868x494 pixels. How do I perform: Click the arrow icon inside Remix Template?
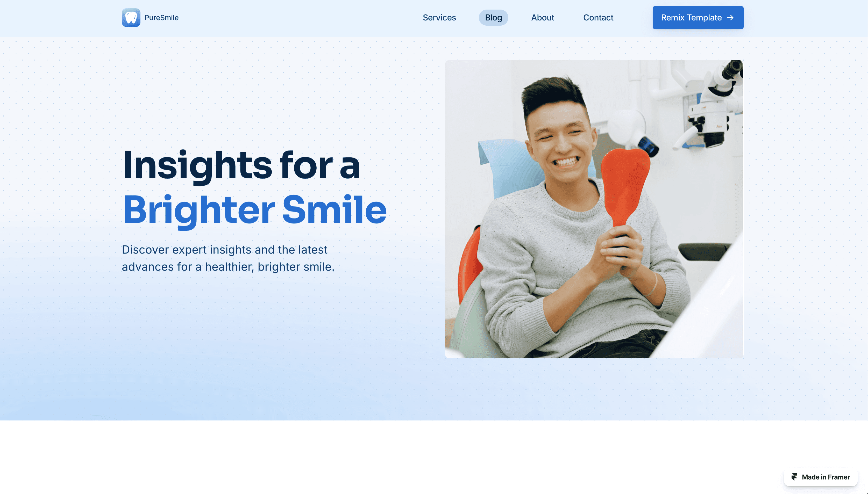click(x=730, y=18)
